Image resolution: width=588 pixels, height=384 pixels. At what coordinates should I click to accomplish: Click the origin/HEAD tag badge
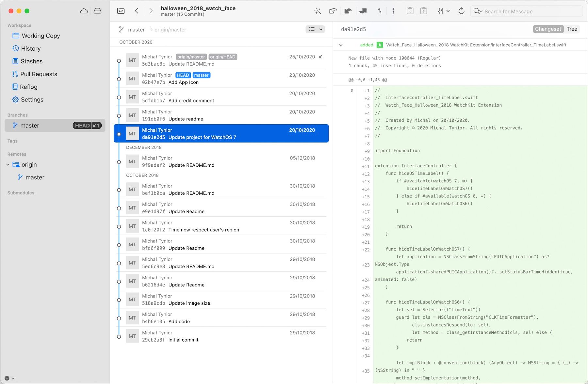coord(223,57)
